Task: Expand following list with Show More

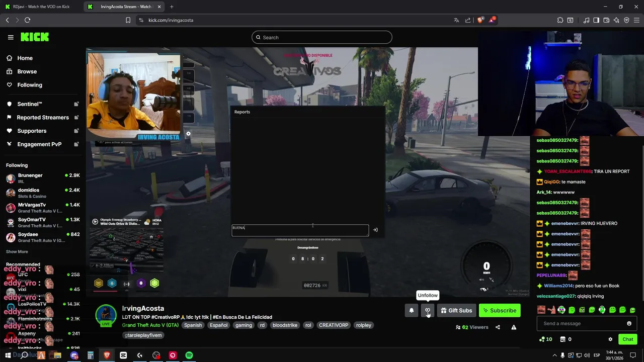Action: point(17,251)
